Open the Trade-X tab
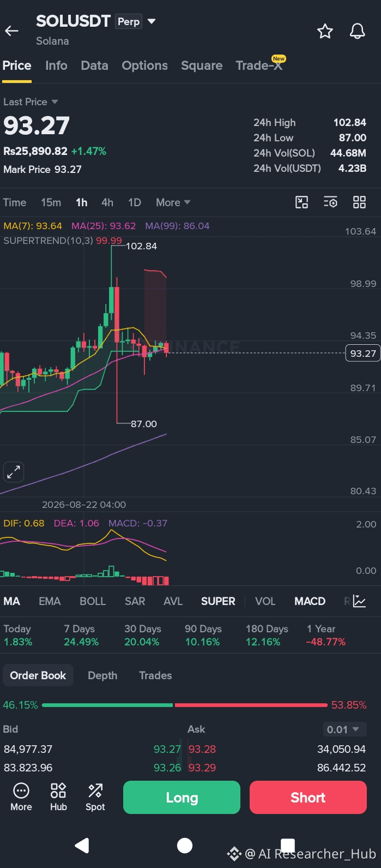This screenshot has width=381, height=868. pos(259,65)
